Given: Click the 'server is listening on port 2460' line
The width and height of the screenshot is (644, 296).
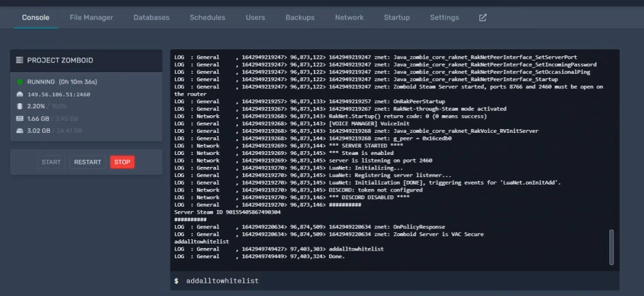Looking at the screenshot, I should (x=303, y=161).
